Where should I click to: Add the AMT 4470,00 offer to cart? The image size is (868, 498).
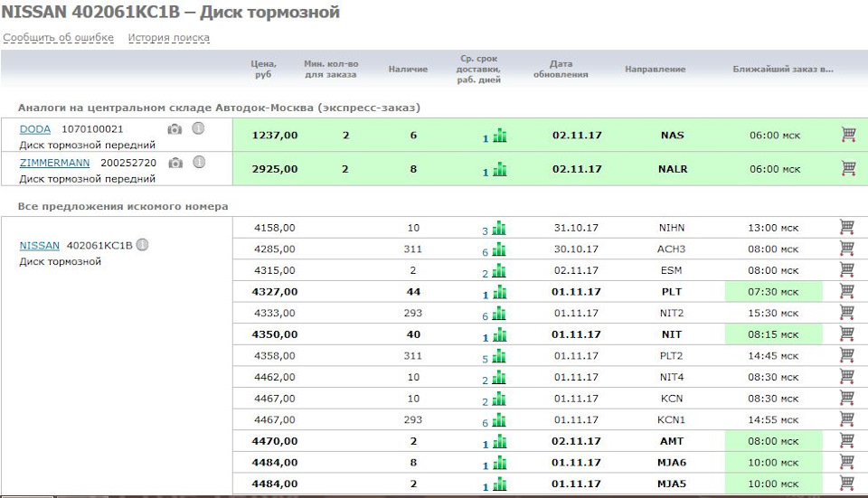pos(846,440)
